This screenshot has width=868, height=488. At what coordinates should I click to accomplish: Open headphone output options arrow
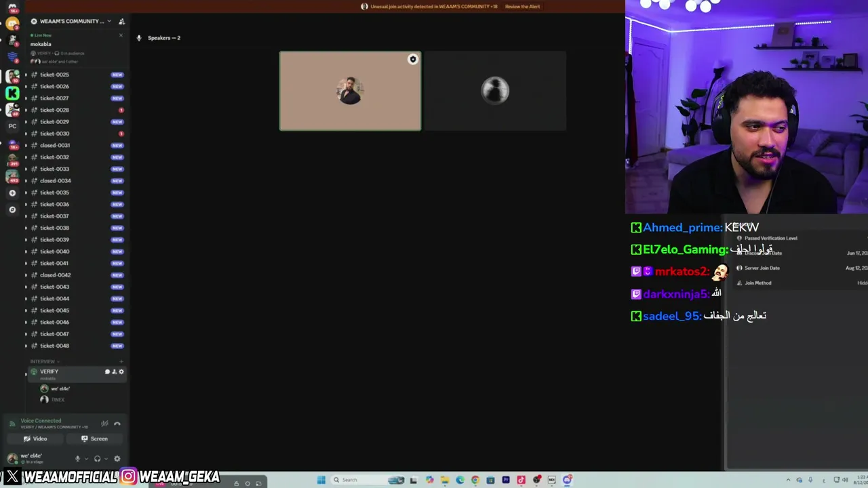[106, 459]
